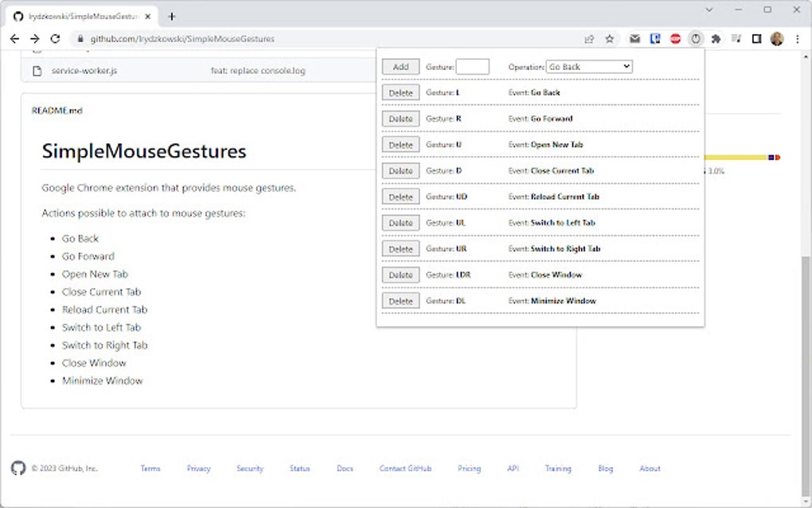Screen dimensions: 812x508
Task: Open the Extensions puzzle piece menu
Action: point(716,38)
